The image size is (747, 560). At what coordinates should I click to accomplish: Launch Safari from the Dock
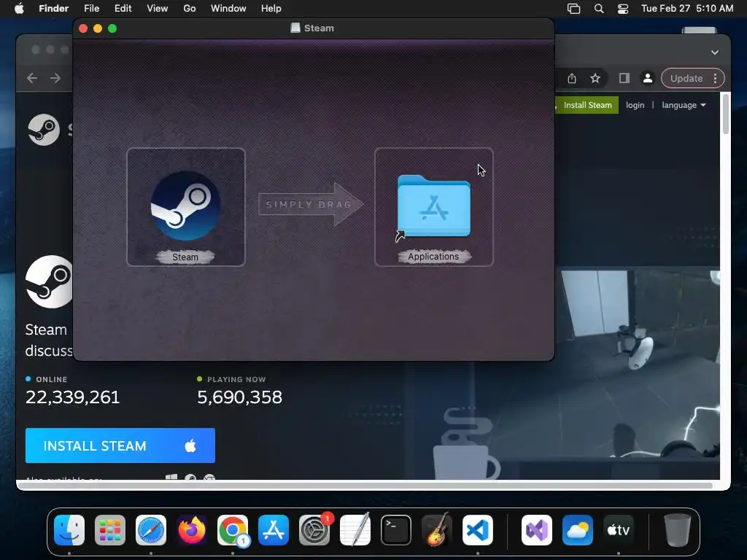point(151,529)
